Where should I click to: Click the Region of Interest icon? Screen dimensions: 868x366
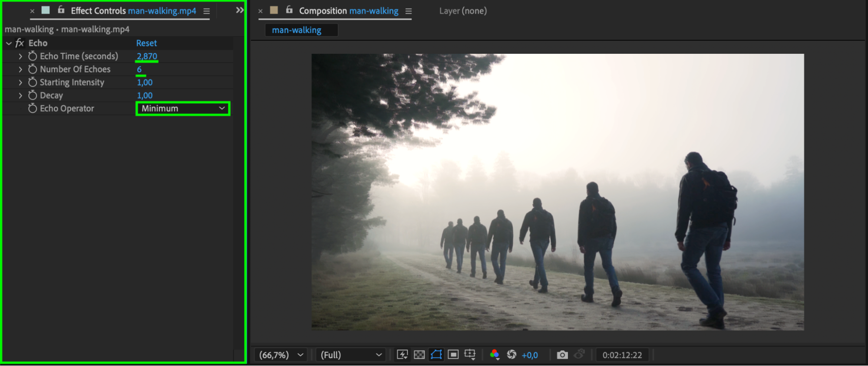(453, 355)
